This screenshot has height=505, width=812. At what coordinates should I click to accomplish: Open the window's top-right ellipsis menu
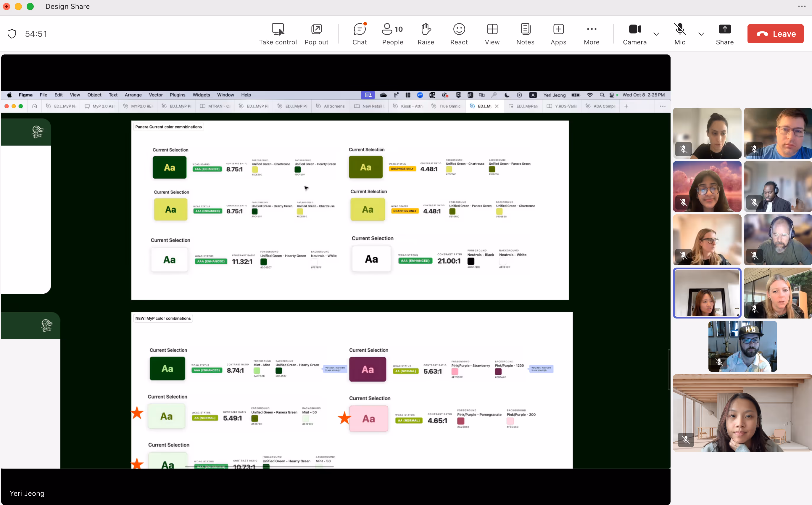pyautogui.click(x=802, y=6)
